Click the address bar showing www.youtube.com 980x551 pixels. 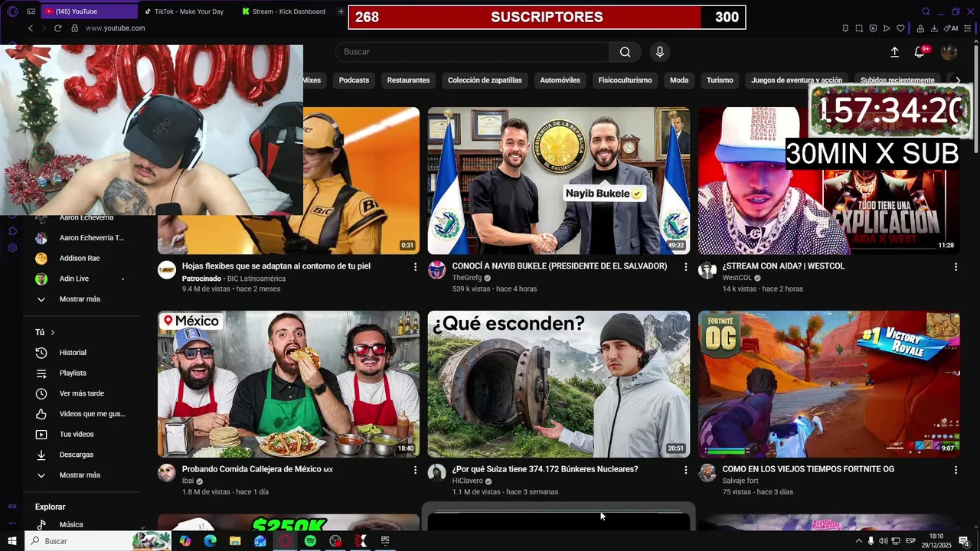(115, 28)
